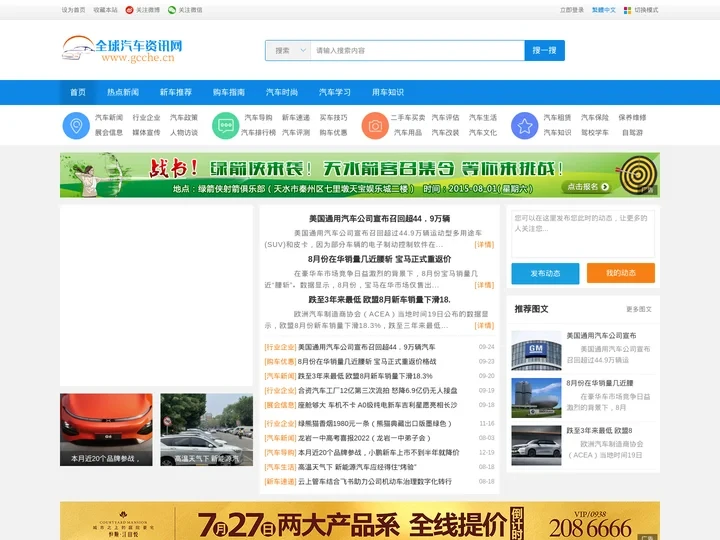Image resolution: width=720 pixels, height=540 pixels.
Task: Click 收藏本站 link in top bar
Action: click(x=106, y=10)
